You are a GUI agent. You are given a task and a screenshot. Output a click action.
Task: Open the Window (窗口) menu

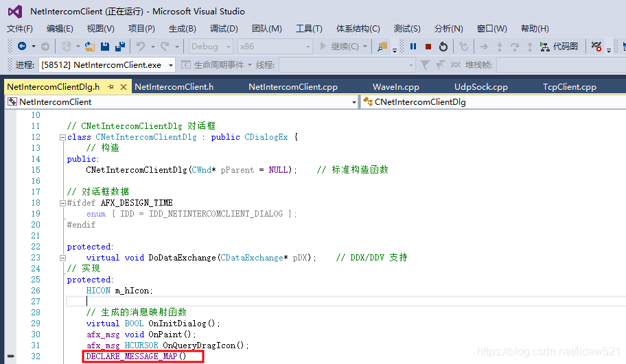(492, 29)
